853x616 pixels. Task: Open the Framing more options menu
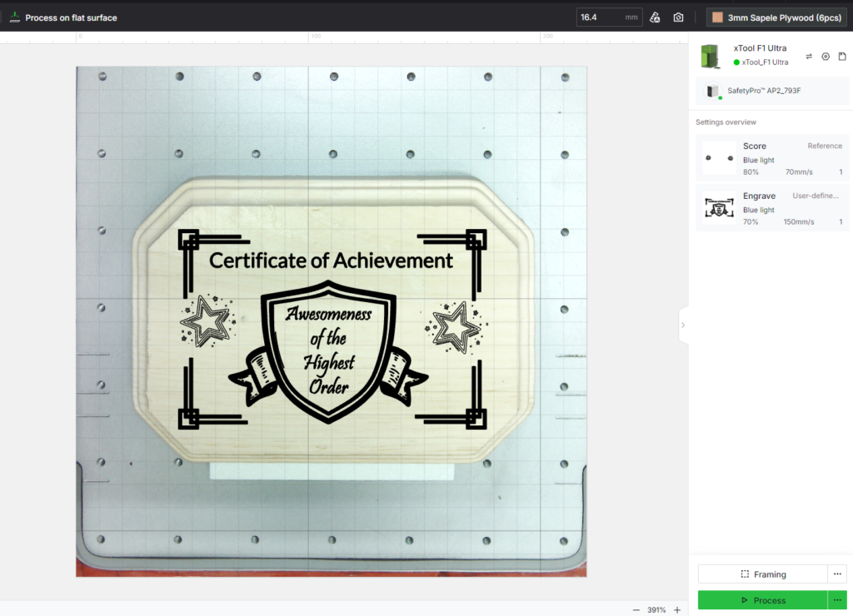tap(837, 574)
